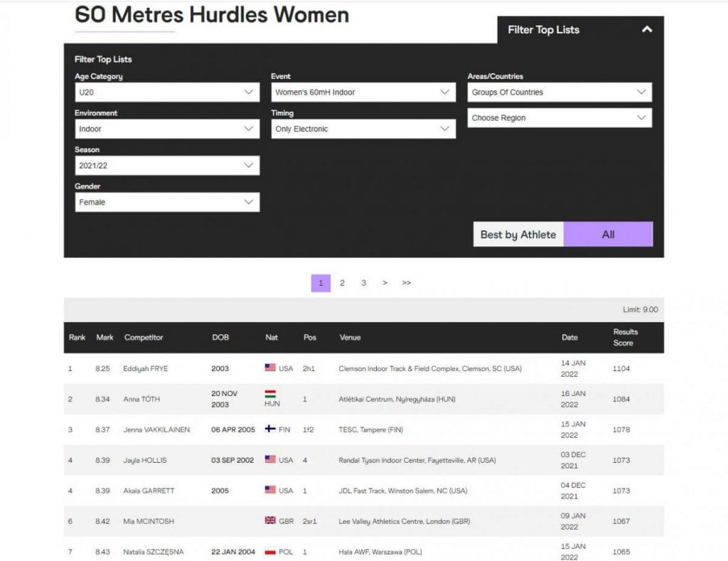Open the Gender Female dropdown
This screenshot has width=728, height=561.
167,202
